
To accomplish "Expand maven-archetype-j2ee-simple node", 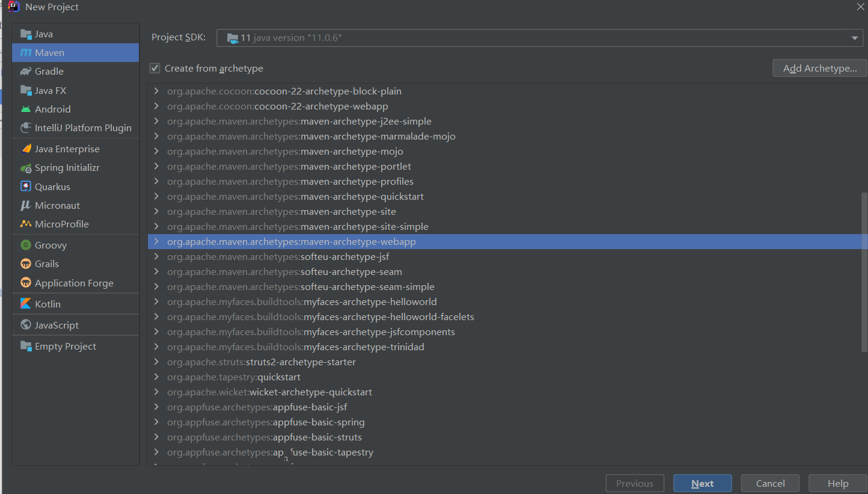I will [x=156, y=122].
